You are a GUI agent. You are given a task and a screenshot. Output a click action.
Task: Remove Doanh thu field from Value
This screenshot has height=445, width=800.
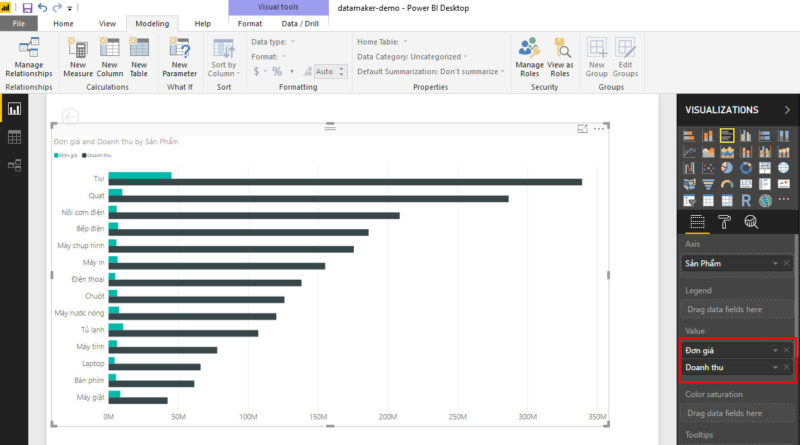pos(786,367)
